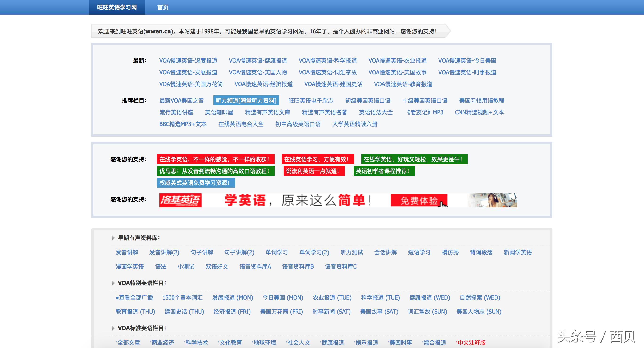Expand the 早期有声资料库 section triangle
644x348 pixels.
tap(113, 238)
